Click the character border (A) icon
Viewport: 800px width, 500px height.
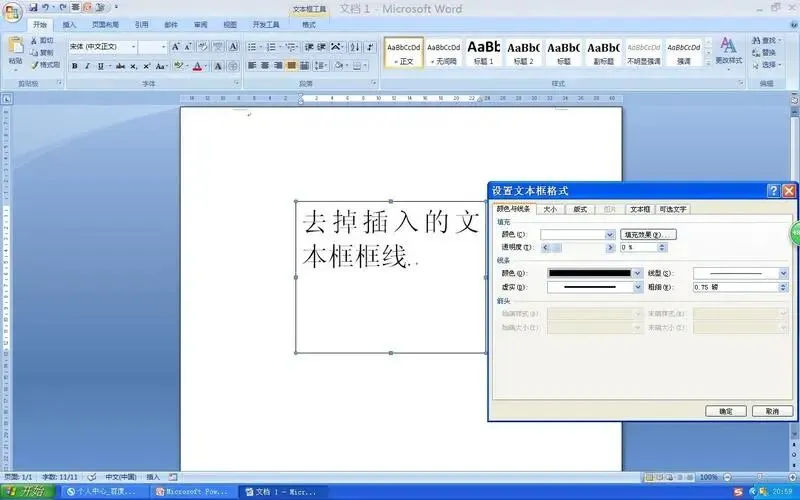point(233,47)
